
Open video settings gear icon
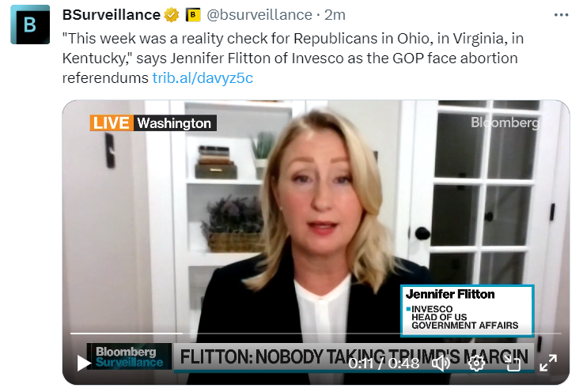(476, 363)
